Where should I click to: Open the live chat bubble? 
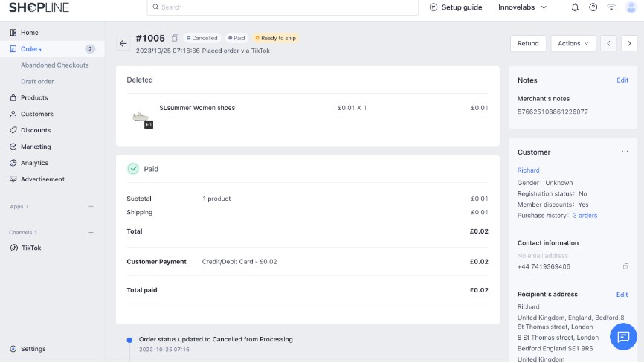point(623,337)
